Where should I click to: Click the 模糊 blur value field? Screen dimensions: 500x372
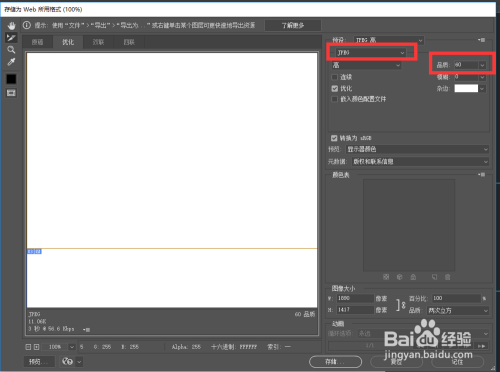[x=466, y=77]
